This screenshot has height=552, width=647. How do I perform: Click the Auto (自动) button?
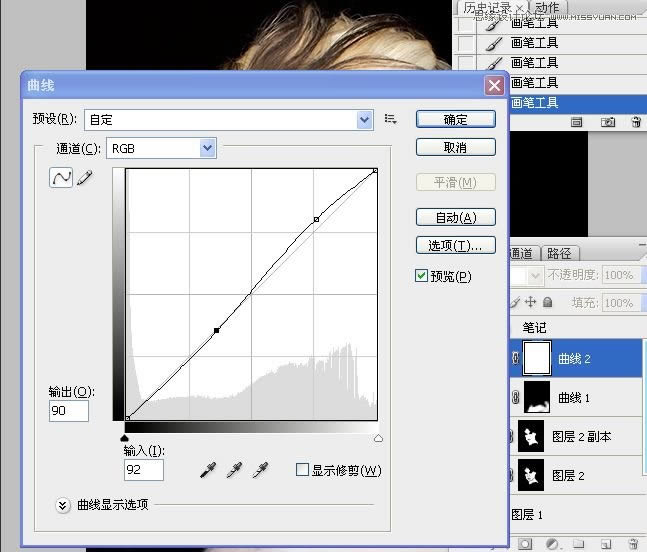pyautogui.click(x=455, y=217)
